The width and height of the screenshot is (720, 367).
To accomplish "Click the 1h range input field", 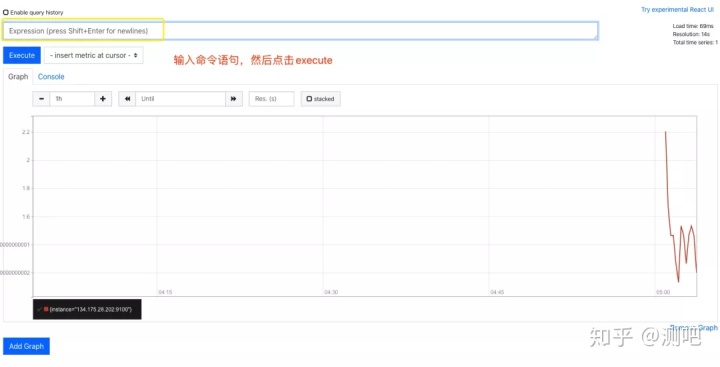I will pos(72,99).
